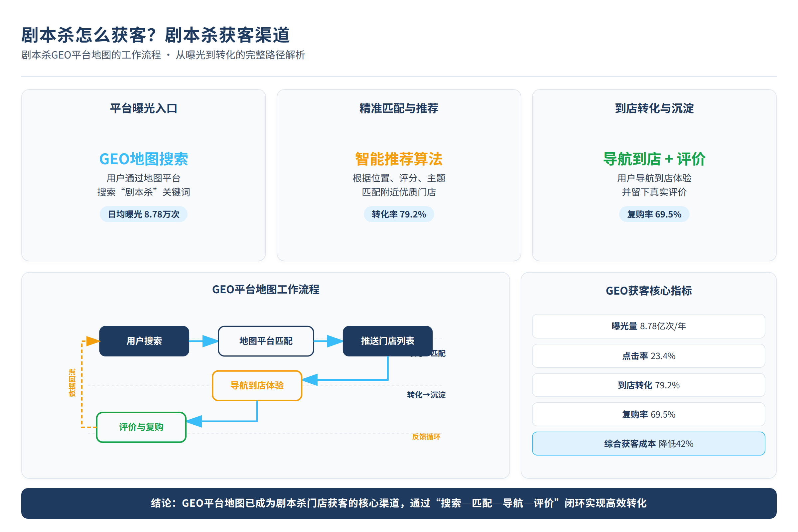Viewport: 798px width, 532px height.
Task: Select the 导航到店体验 flow node
Action: click(x=257, y=385)
